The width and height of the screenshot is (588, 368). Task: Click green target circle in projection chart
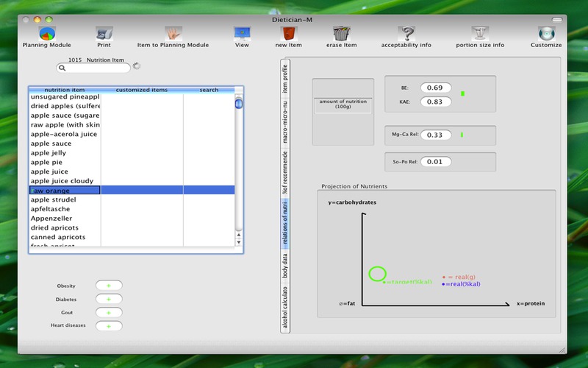[x=377, y=274]
